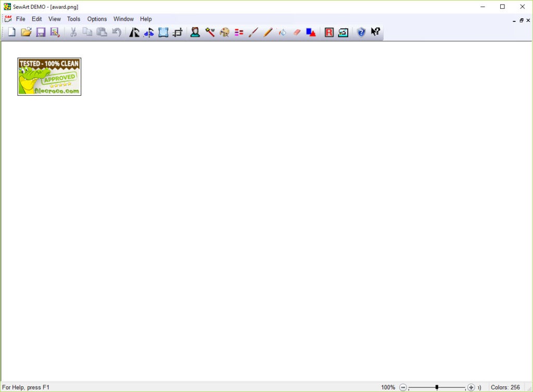This screenshot has height=392, width=533.
Task: Select the Resize image tool
Action: [163, 32]
